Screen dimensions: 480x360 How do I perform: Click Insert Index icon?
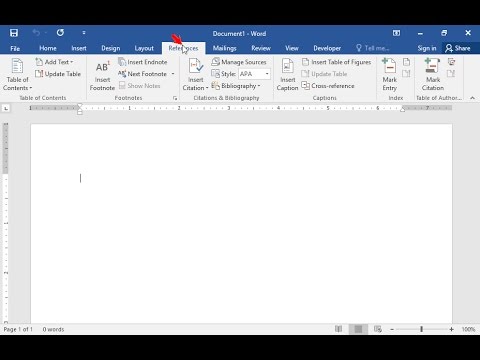(x=406, y=62)
